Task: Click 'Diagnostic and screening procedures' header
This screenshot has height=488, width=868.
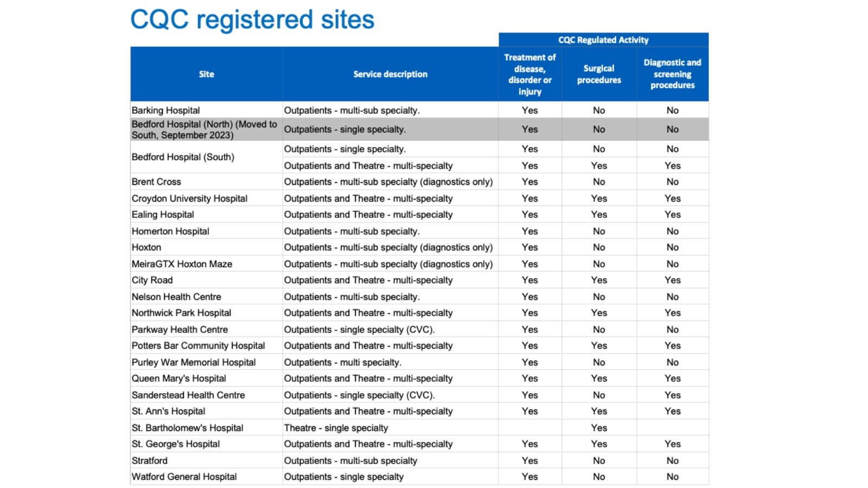Action: coord(672,74)
